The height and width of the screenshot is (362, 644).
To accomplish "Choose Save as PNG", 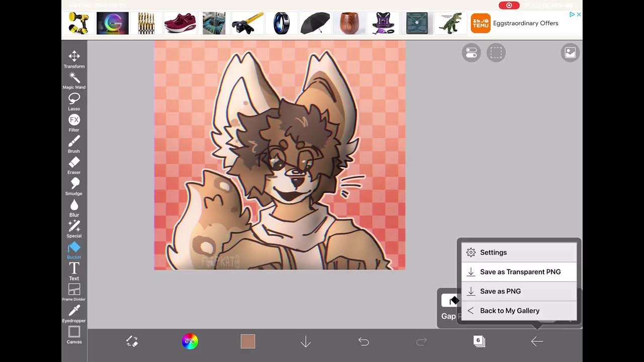I will point(519,291).
